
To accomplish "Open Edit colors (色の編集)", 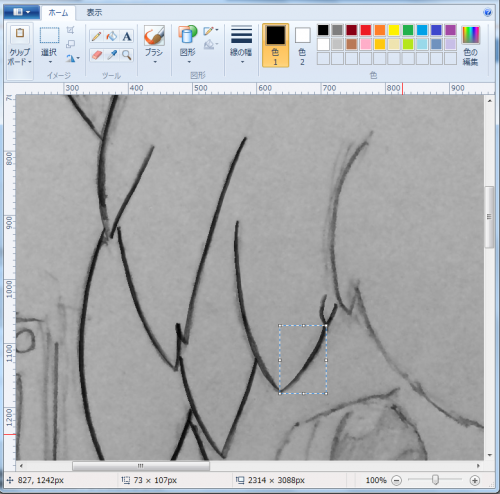I will point(470,45).
